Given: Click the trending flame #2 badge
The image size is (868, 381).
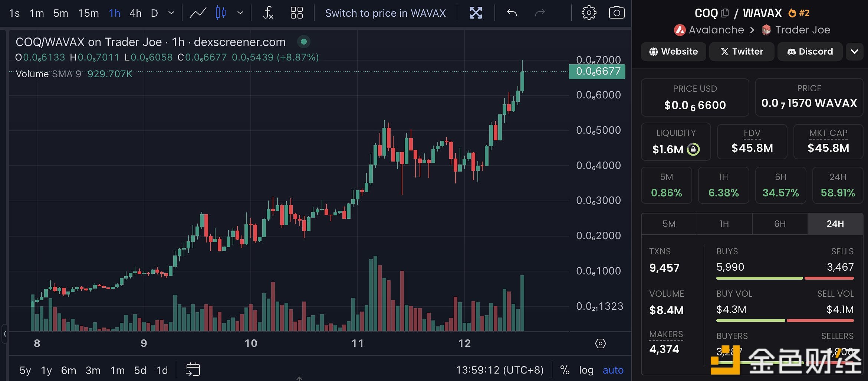Looking at the screenshot, I should 799,13.
